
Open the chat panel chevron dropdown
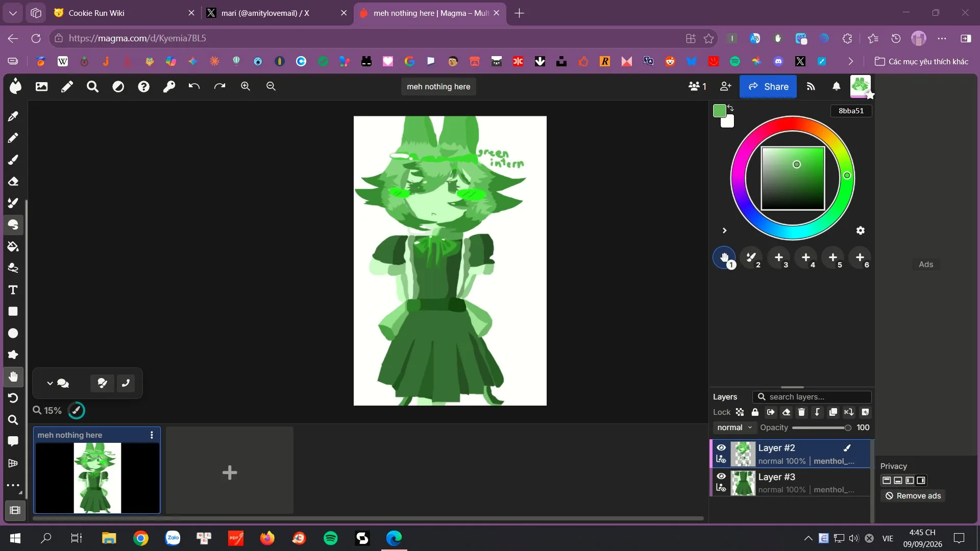50,383
